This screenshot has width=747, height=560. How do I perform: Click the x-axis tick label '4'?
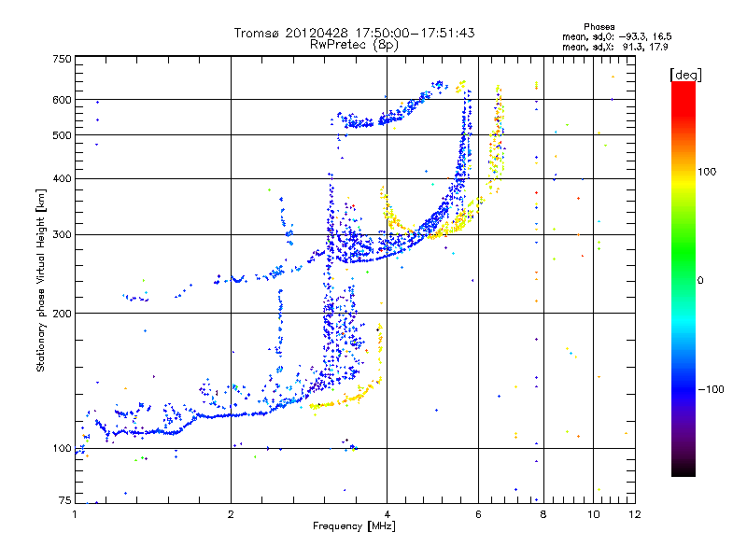(x=387, y=514)
